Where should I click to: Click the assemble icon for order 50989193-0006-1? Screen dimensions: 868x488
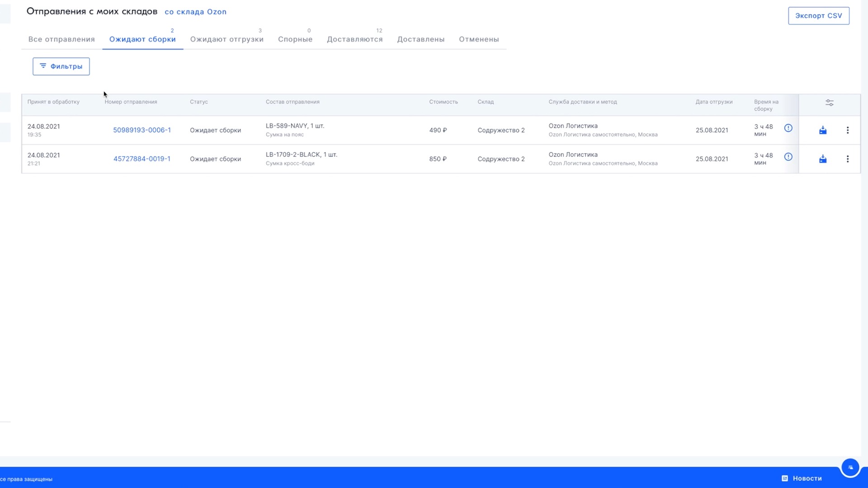click(823, 130)
